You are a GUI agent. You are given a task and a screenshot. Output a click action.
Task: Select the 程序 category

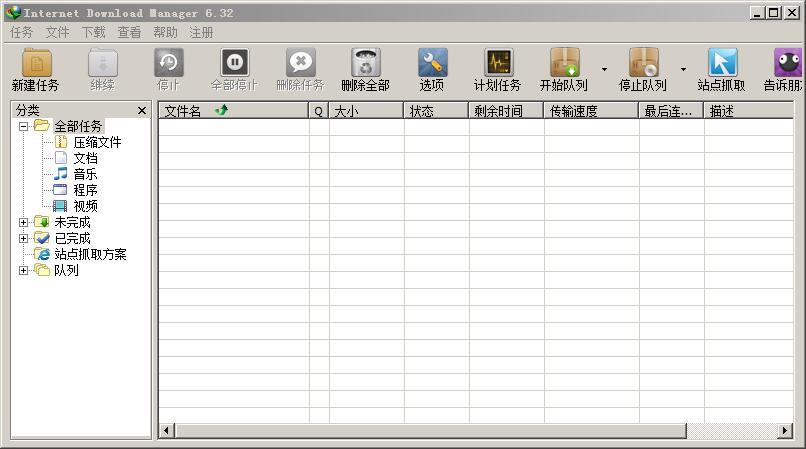point(85,190)
